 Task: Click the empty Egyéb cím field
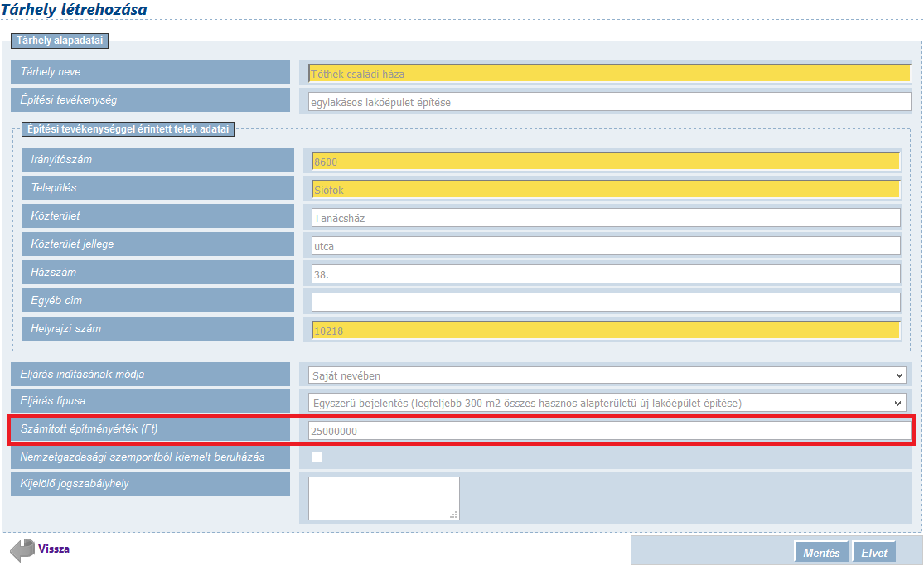606,302
